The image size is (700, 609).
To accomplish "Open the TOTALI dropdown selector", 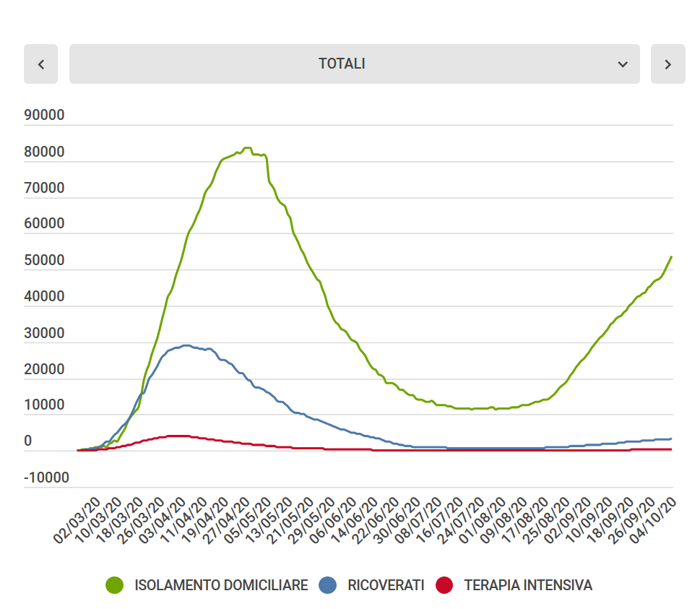I will click(x=354, y=64).
